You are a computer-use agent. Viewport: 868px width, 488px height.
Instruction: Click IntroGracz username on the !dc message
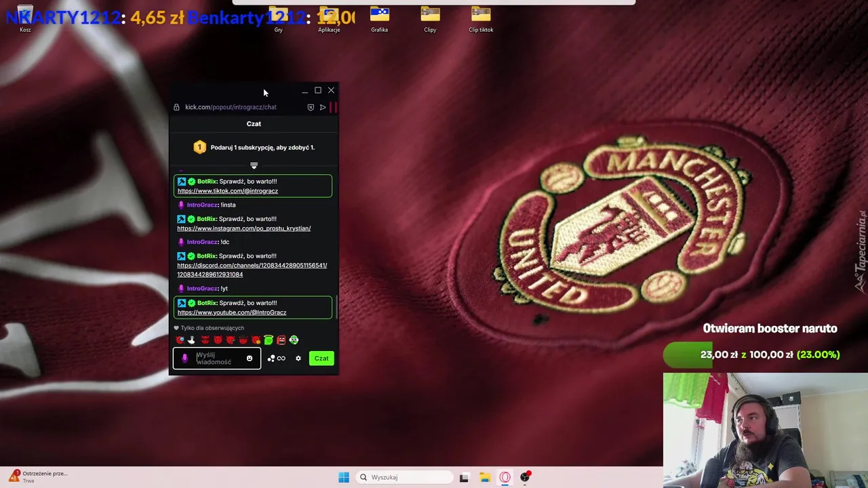pos(202,242)
